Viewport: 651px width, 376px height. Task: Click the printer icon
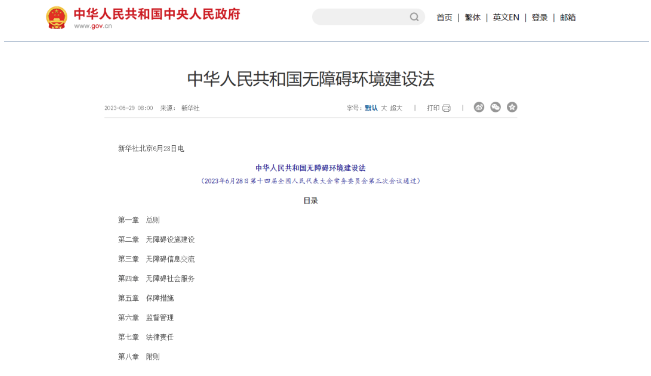tap(446, 108)
